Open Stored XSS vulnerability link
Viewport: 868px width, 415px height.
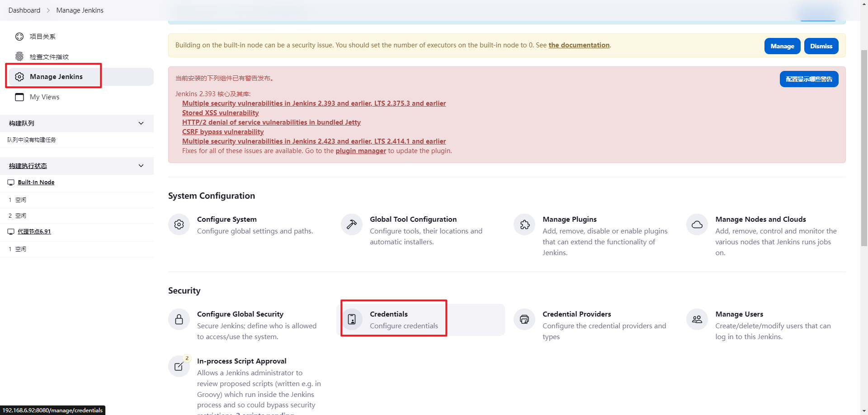(220, 113)
